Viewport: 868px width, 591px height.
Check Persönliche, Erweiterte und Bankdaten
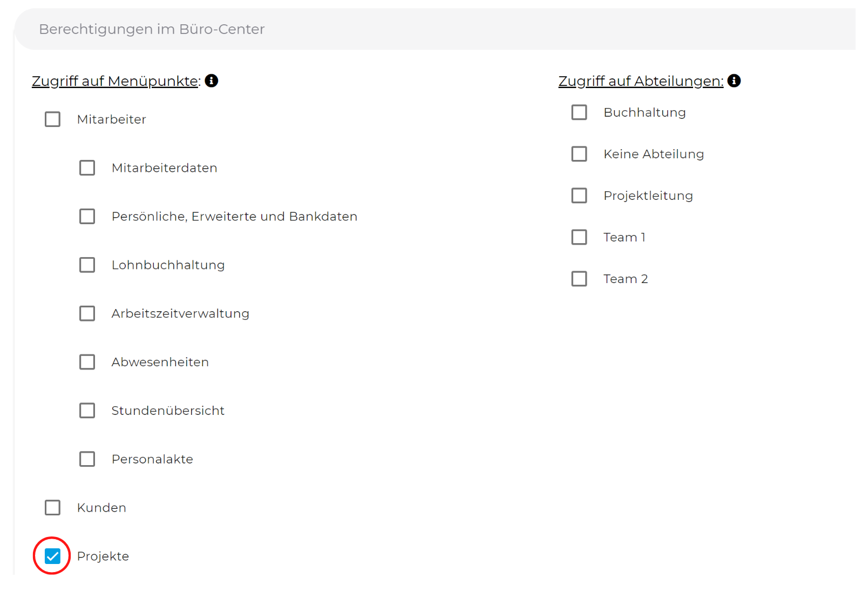(87, 217)
